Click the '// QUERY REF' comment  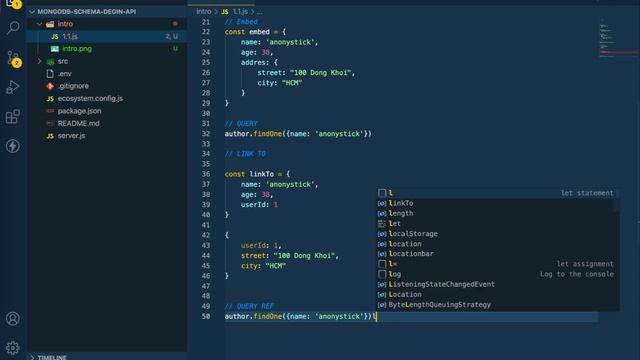[x=249, y=307]
